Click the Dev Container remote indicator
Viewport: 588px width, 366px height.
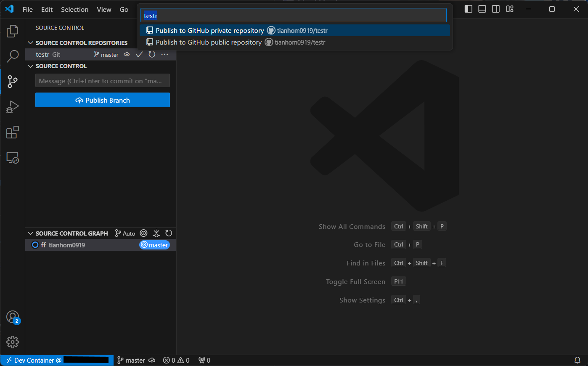coord(57,361)
